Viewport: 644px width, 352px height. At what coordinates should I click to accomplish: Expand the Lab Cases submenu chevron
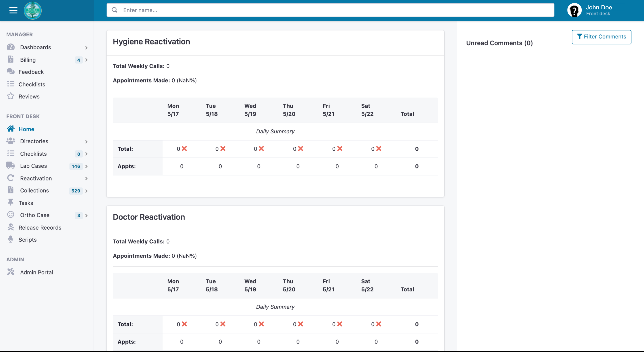86,166
